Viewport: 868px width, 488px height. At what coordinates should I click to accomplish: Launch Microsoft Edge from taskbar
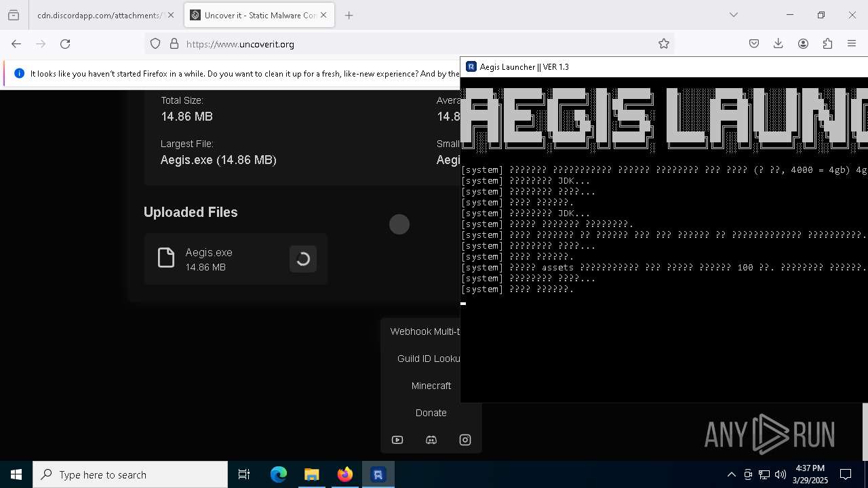279,474
